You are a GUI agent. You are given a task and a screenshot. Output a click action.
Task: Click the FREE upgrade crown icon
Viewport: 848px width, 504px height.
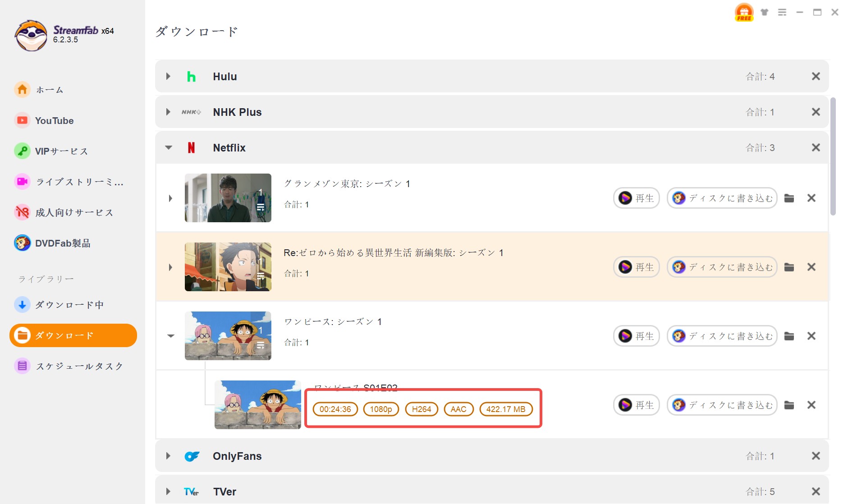pyautogui.click(x=743, y=12)
